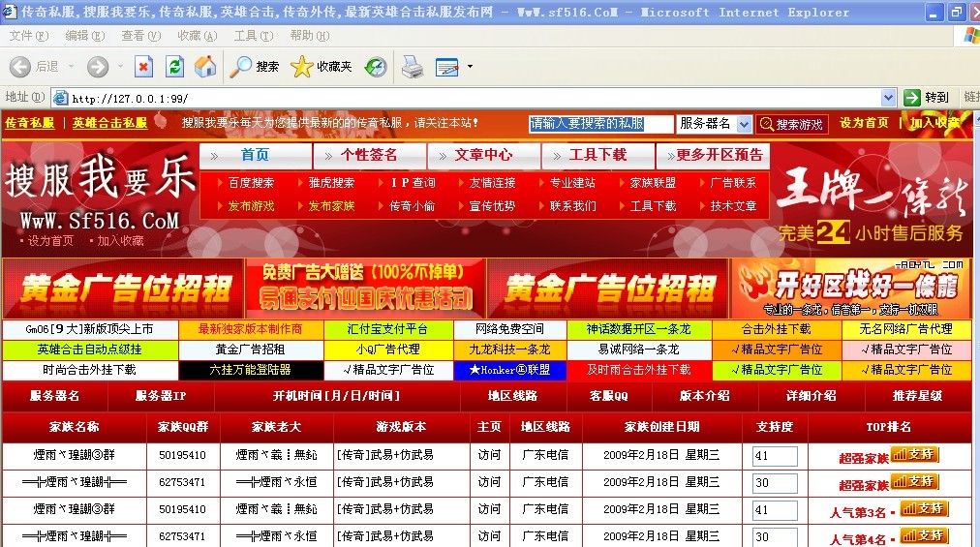Click the 支持 button for 人气第3名

(924, 509)
